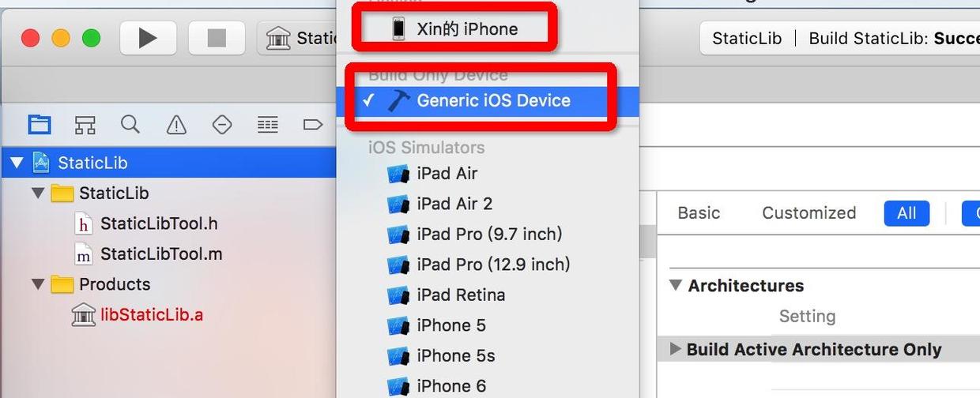Click the Run build button
980x398 pixels.
point(147,38)
